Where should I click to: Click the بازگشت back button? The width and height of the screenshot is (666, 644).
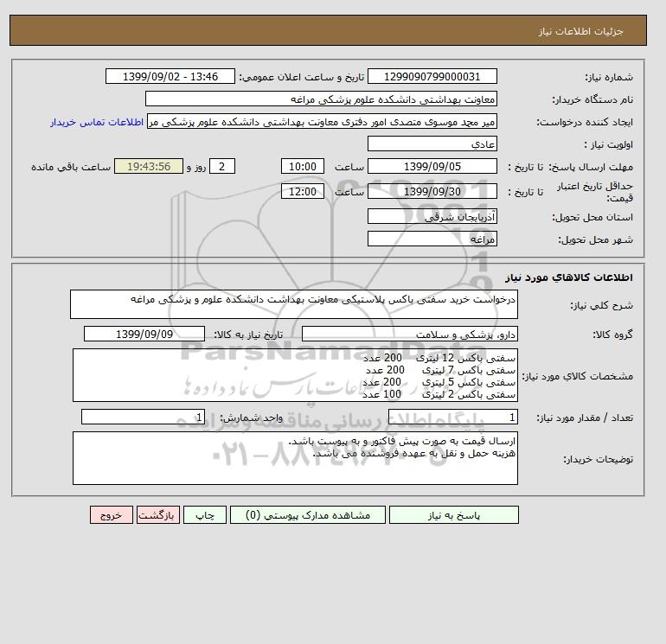[x=158, y=514]
